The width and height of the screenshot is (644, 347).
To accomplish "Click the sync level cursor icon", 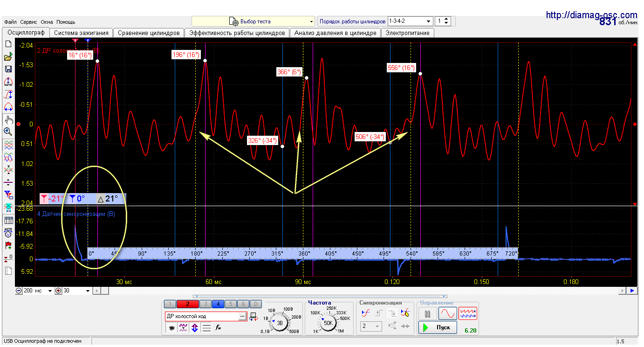I will click(405, 313).
